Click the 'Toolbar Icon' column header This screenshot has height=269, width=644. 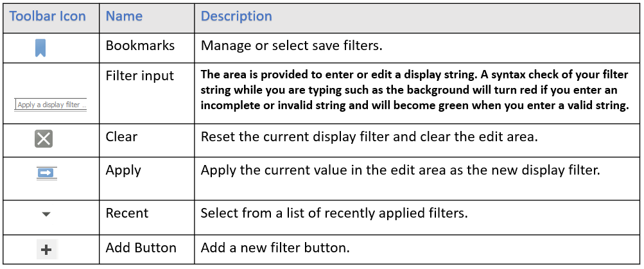[x=48, y=17]
